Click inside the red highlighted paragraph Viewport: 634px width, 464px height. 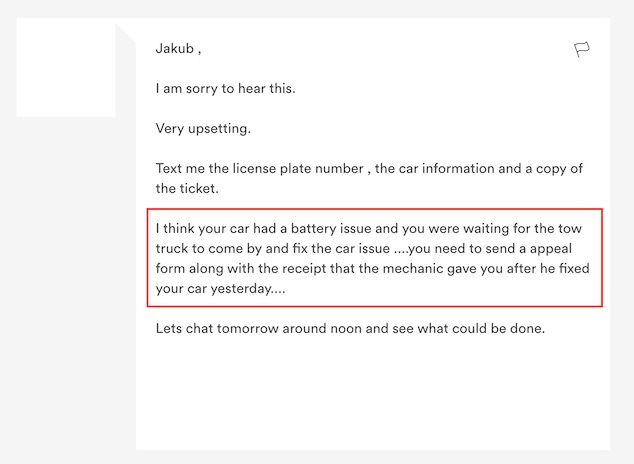[374, 258]
